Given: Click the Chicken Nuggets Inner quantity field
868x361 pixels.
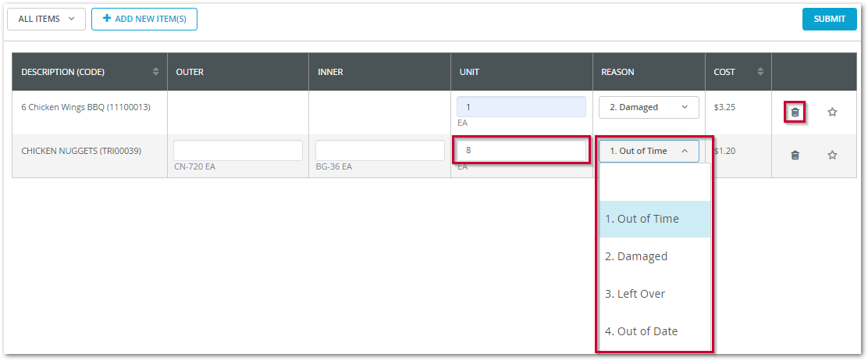Looking at the screenshot, I should pyautogui.click(x=379, y=150).
